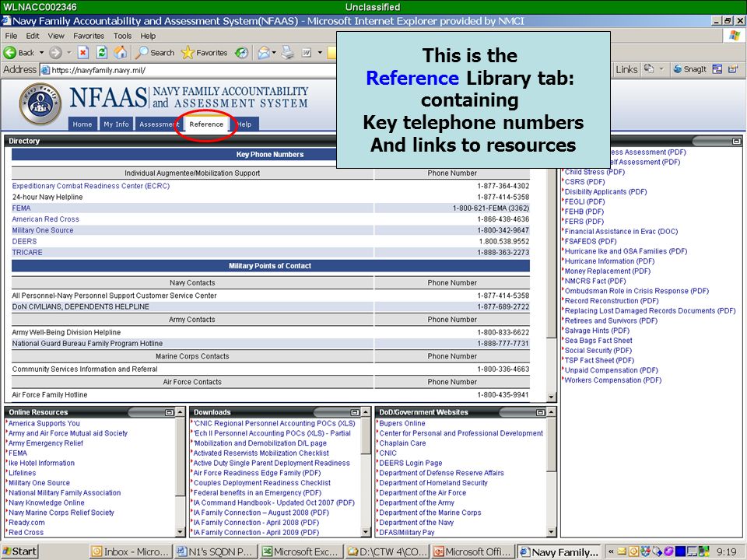Print the page with printer icon
Image resolution: width=747 pixels, height=560 pixels.
287,53
